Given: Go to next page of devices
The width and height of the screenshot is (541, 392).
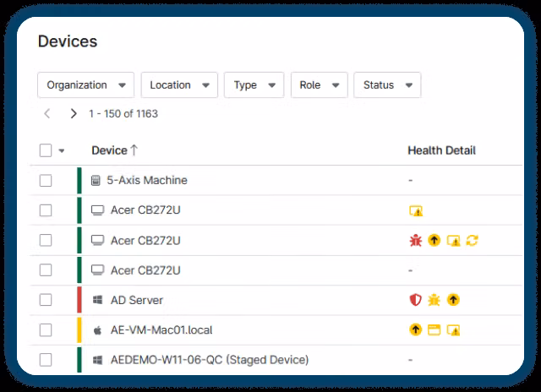Looking at the screenshot, I should pyautogui.click(x=74, y=113).
